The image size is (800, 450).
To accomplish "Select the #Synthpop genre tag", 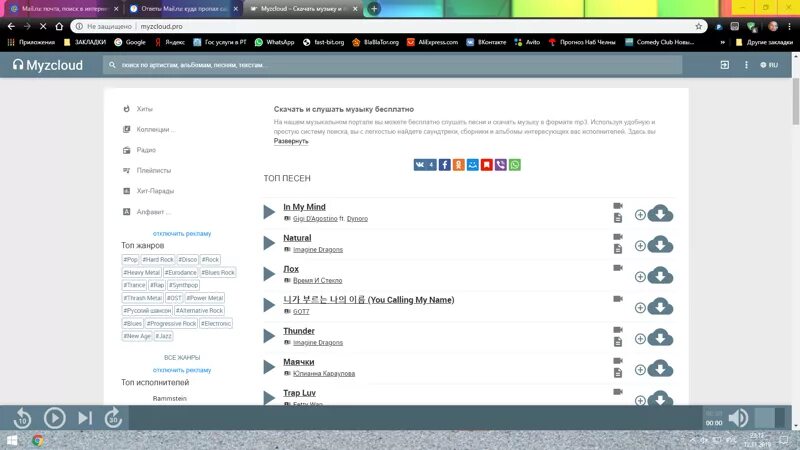I will [x=183, y=285].
